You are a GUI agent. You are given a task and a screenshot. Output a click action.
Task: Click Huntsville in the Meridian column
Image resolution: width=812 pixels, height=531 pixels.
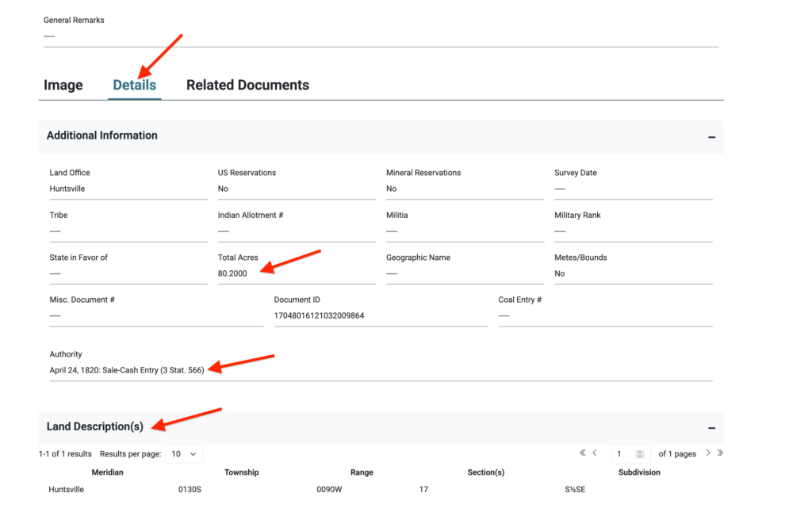[x=67, y=490]
